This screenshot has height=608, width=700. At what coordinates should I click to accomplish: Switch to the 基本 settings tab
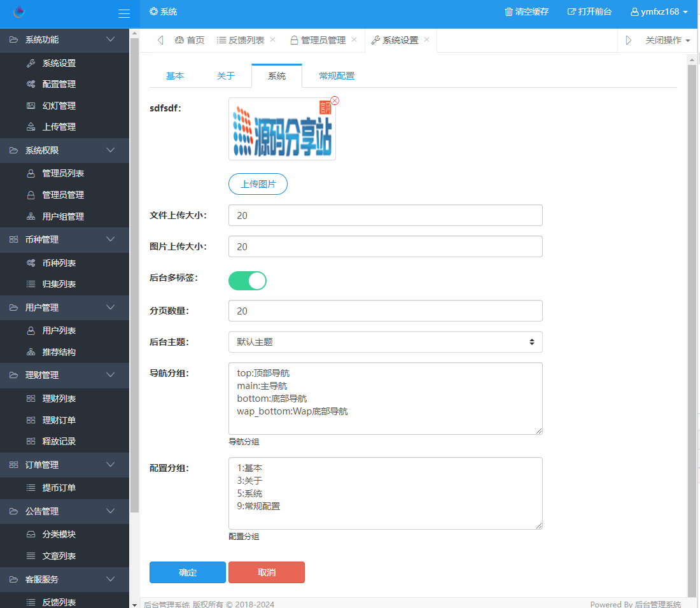[175, 76]
